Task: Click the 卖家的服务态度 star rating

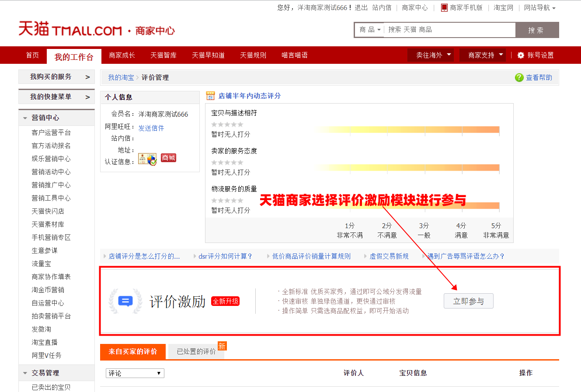Action: tap(227, 163)
